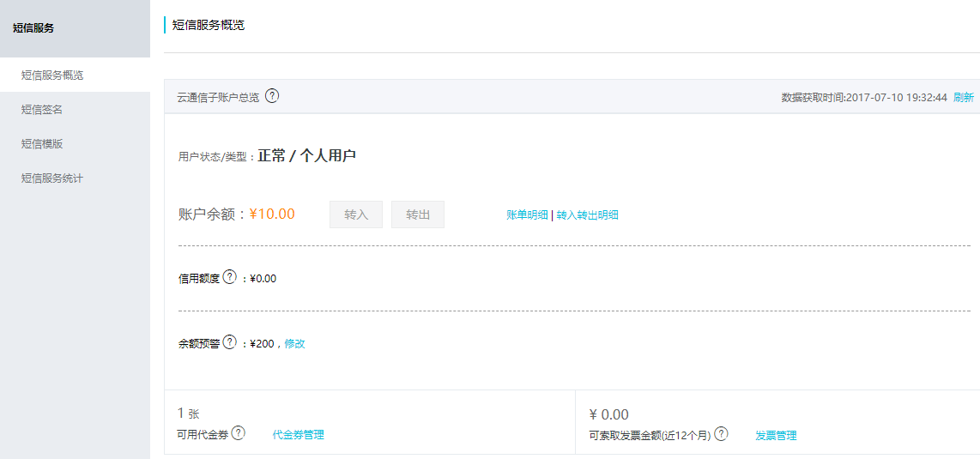This screenshot has height=459, width=980.
Task: Open 发票管理 link
Action: (x=776, y=436)
